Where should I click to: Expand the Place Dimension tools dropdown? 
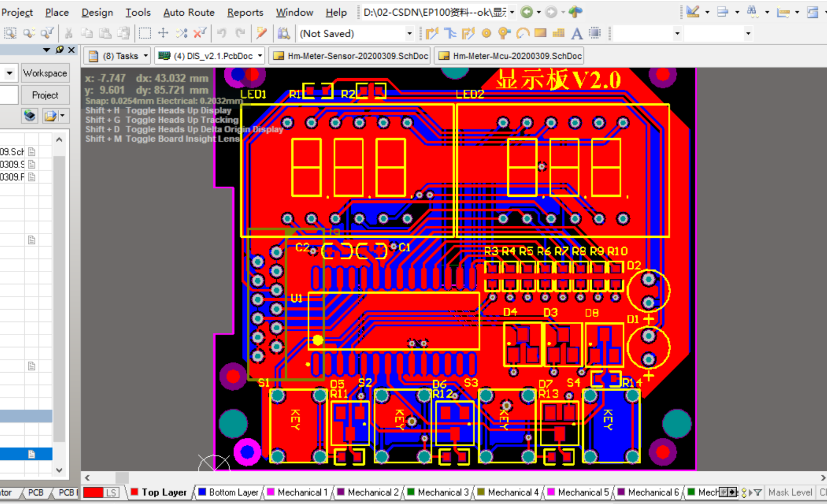(797, 12)
